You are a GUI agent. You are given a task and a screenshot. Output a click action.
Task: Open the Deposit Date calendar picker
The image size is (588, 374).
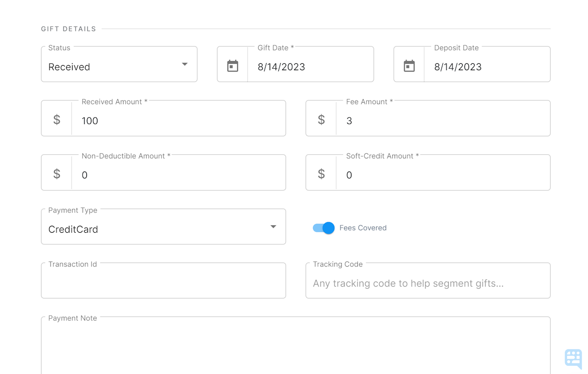pyautogui.click(x=409, y=65)
